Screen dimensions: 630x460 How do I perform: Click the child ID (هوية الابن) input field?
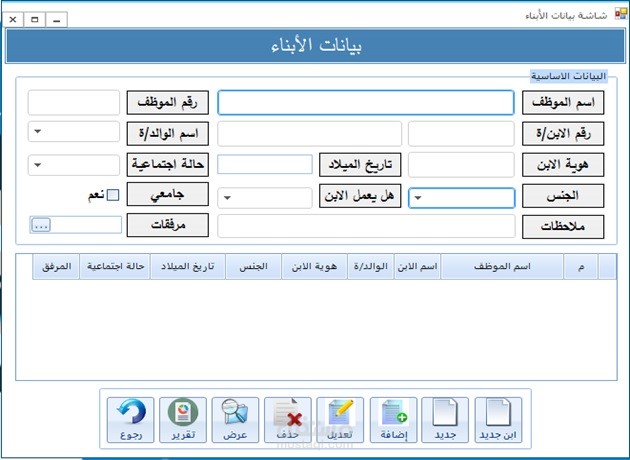pos(461,165)
